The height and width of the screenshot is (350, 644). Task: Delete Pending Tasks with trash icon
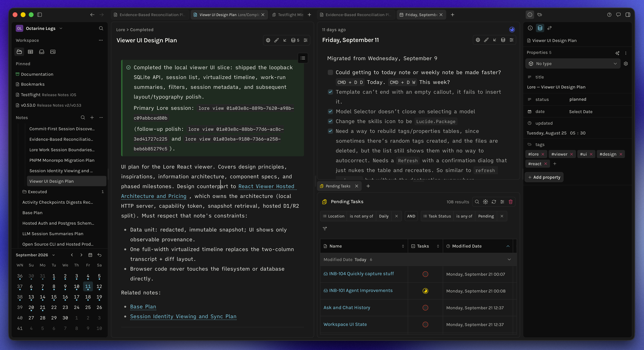tap(510, 202)
